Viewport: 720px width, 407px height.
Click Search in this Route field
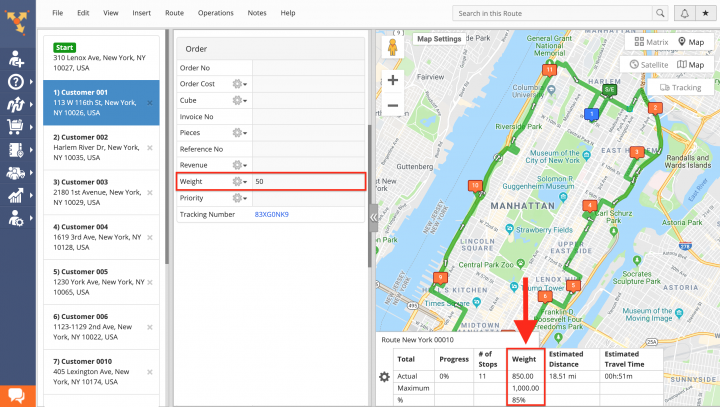coord(552,13)
